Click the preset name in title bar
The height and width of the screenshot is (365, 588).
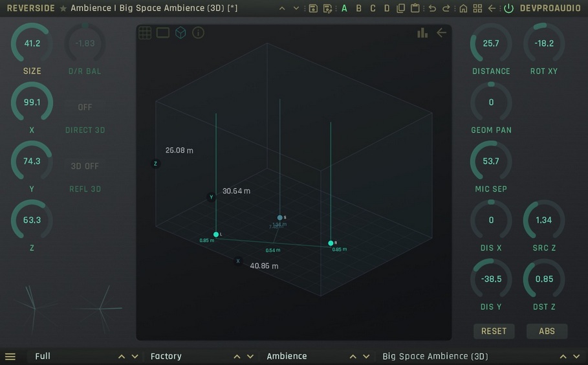point(154,8)
